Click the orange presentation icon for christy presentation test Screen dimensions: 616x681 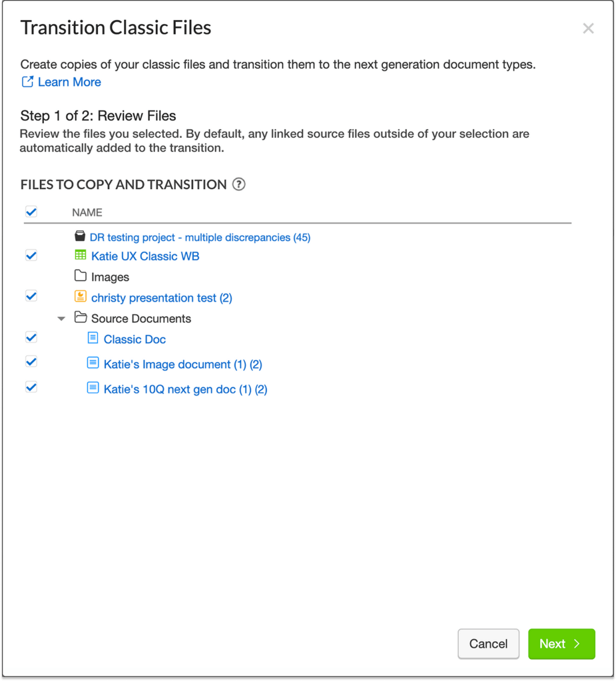81,296
